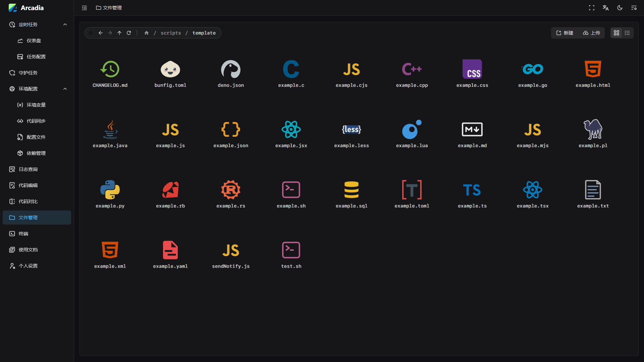This screenshot has height=362, width=644.
Task: Open the example.less file icon
Action: (352, 129)
